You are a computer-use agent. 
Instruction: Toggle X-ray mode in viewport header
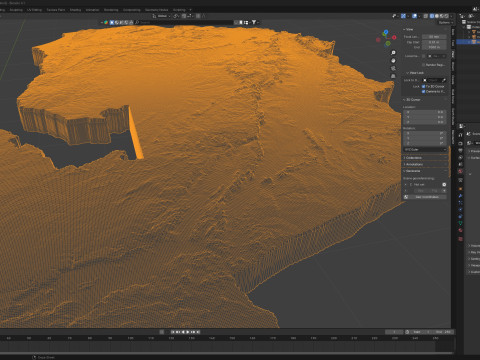[426, 16]
